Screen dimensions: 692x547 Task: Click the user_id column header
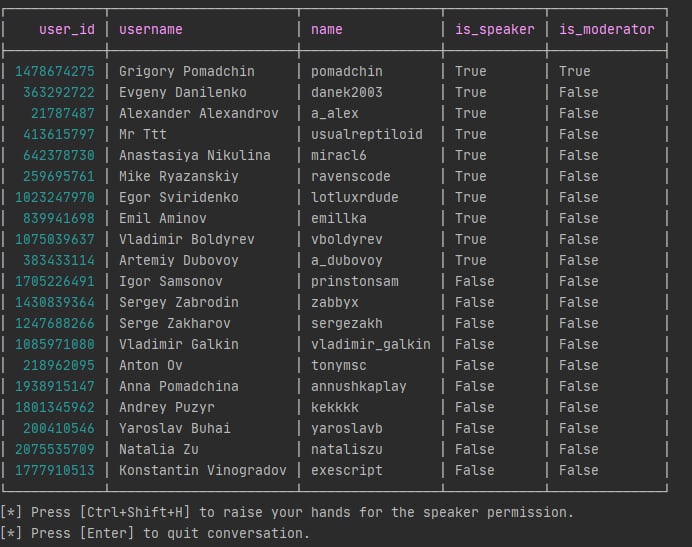(x=67, y=29)
